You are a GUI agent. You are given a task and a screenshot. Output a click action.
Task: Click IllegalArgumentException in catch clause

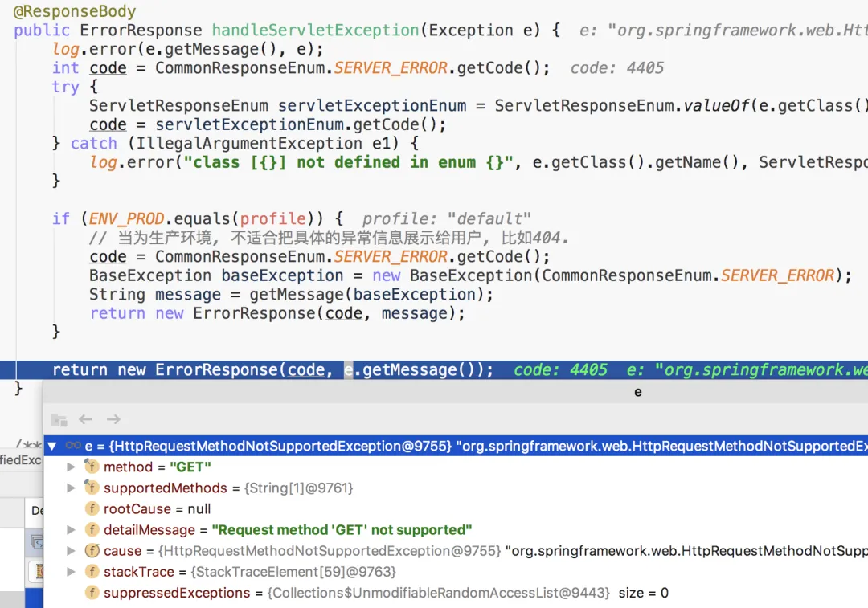pos(250,143)
